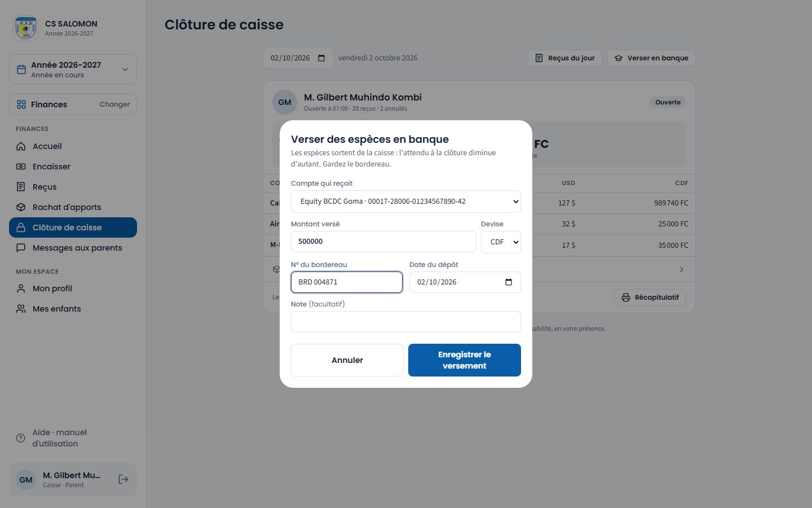Viewport: 812px width, 508px height.
Task: Select Clôture de caisse in the sidebar
Action: pyautogui.click(x=73, y=227)
